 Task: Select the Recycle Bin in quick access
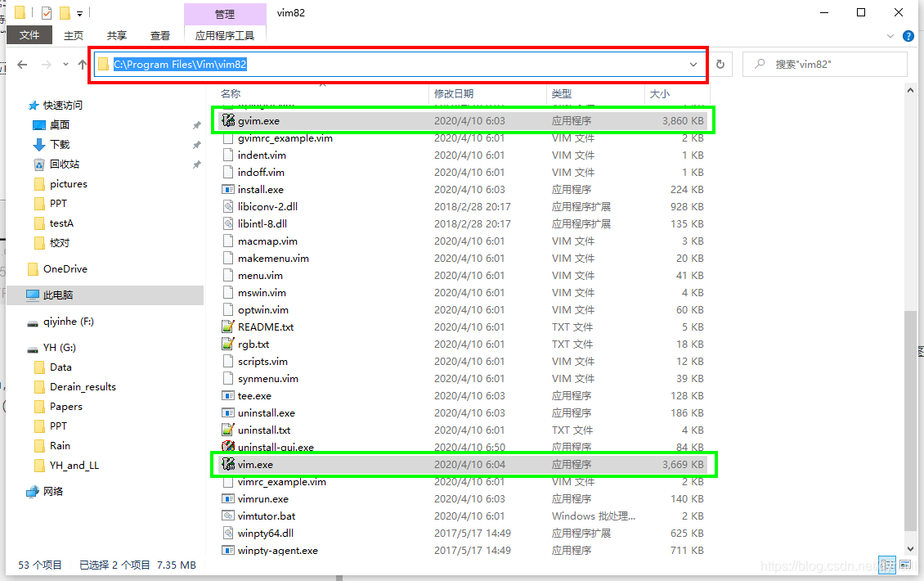pos(65,164)
